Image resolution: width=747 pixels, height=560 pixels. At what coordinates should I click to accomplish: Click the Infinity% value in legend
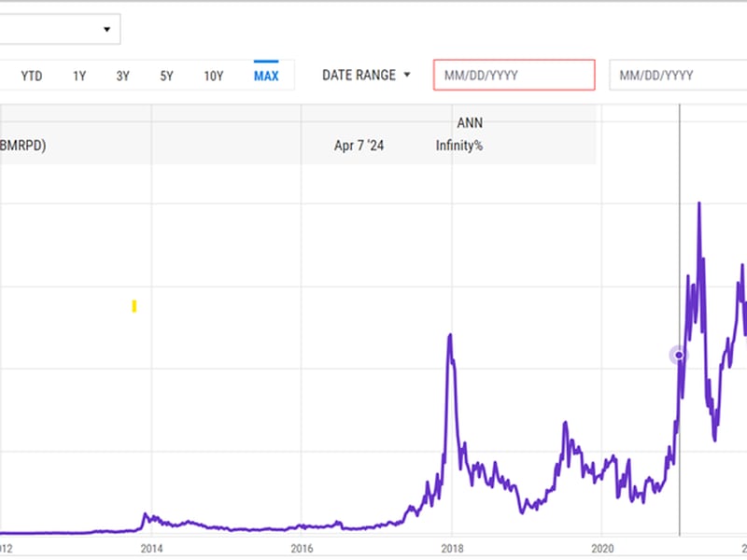(458, 146)
